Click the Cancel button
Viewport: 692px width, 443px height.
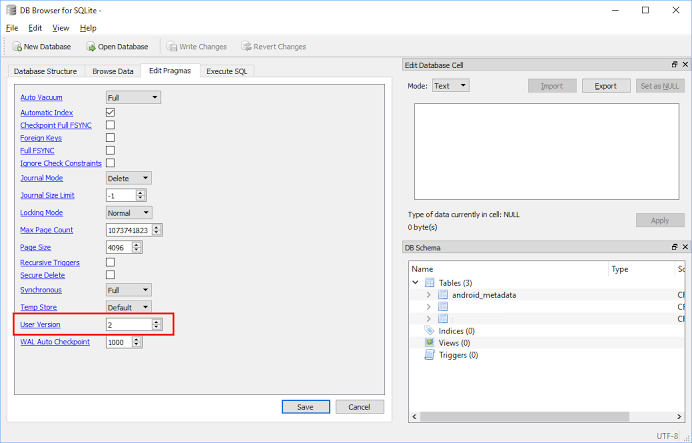click(359, 407)
